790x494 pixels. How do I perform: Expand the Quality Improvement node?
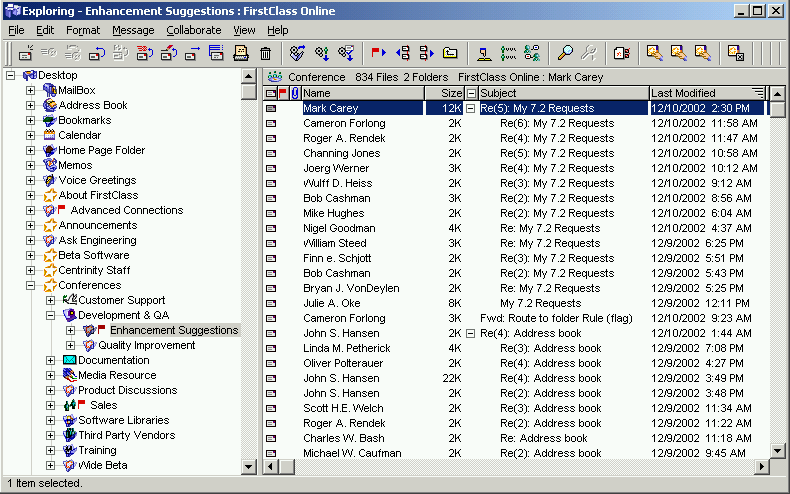click(x=71, y=345)
